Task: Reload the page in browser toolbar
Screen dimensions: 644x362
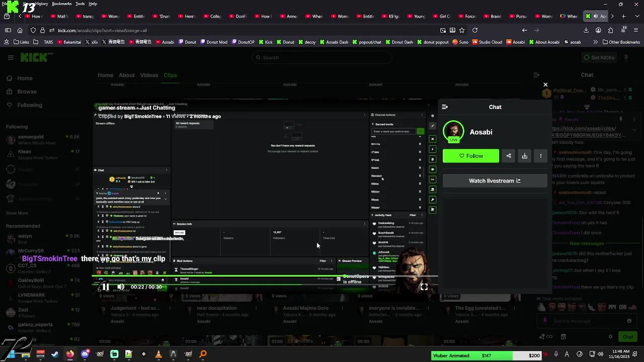Action: [475, 30]
